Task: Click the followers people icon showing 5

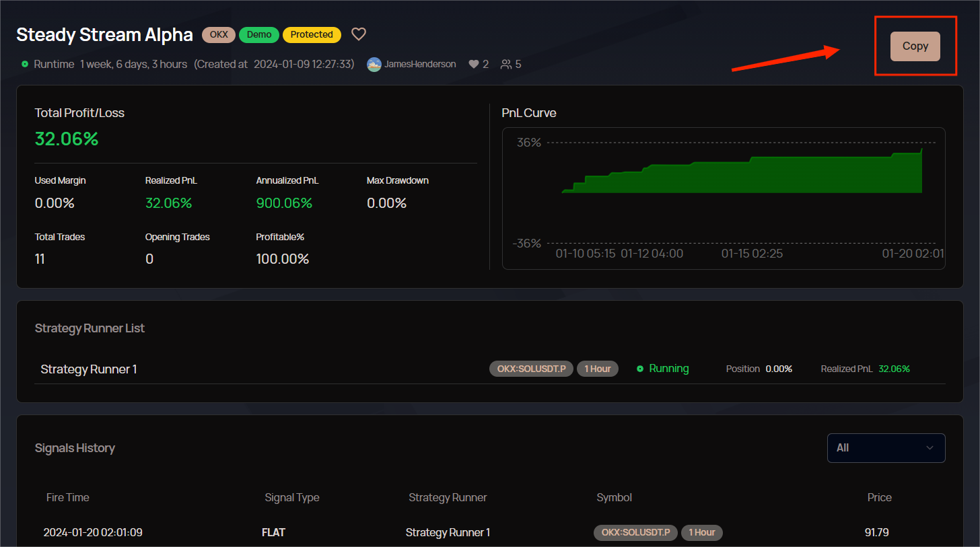Action: [505, 65]
